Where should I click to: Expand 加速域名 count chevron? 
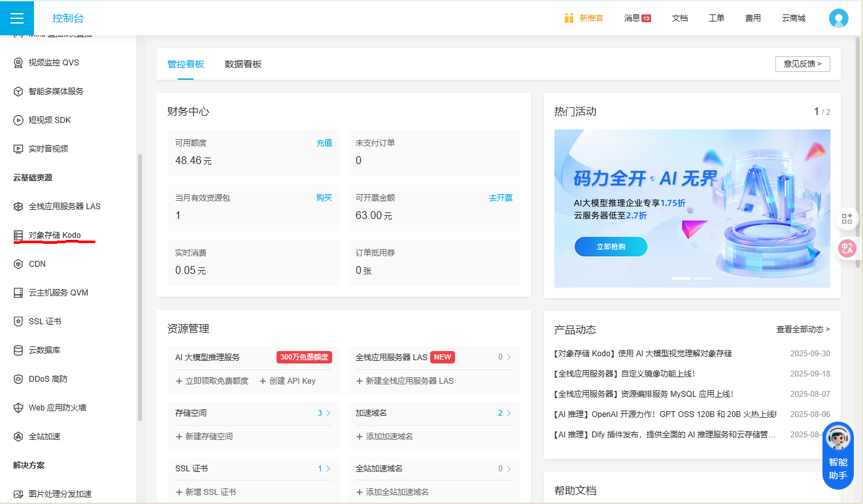click(509, 413)
